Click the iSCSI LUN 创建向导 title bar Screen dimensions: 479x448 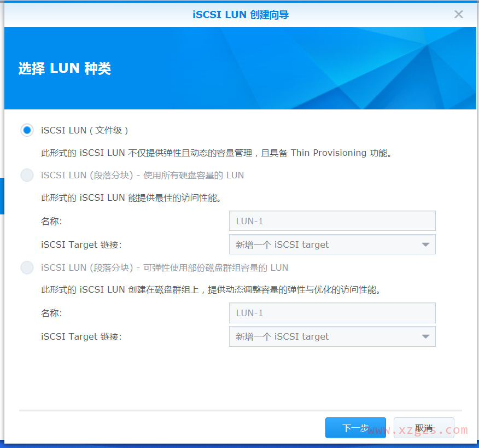[241, 14]
